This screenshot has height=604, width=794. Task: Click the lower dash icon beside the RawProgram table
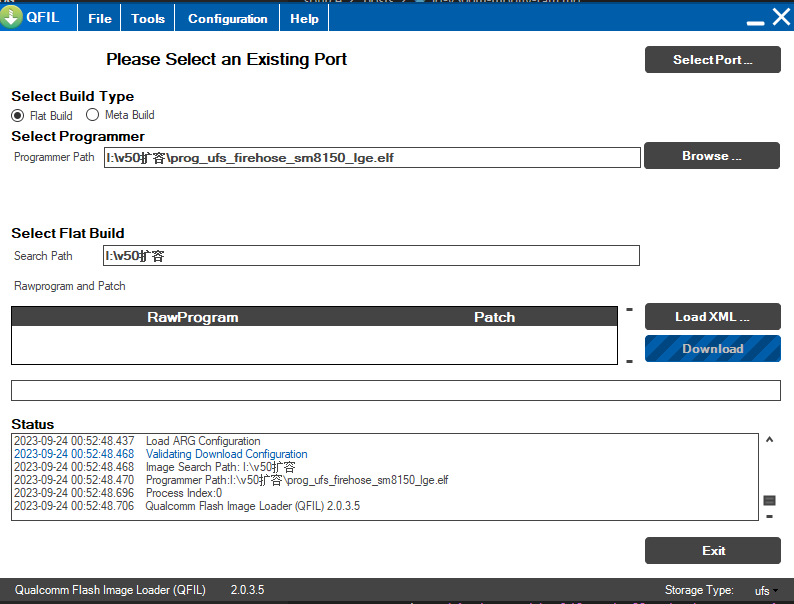[x=629, y=361]
